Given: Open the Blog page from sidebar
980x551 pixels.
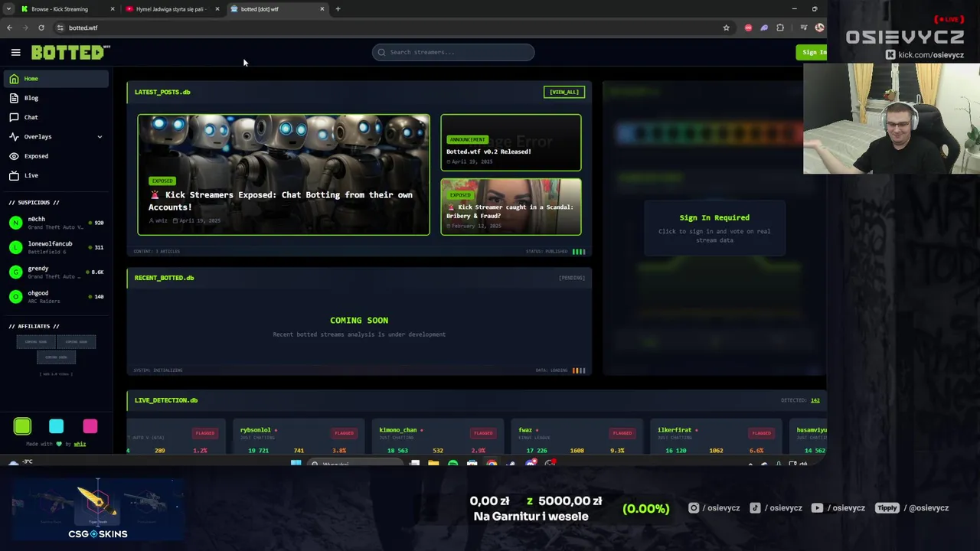Looking at the screenshot, I should [x=55, y=98].
